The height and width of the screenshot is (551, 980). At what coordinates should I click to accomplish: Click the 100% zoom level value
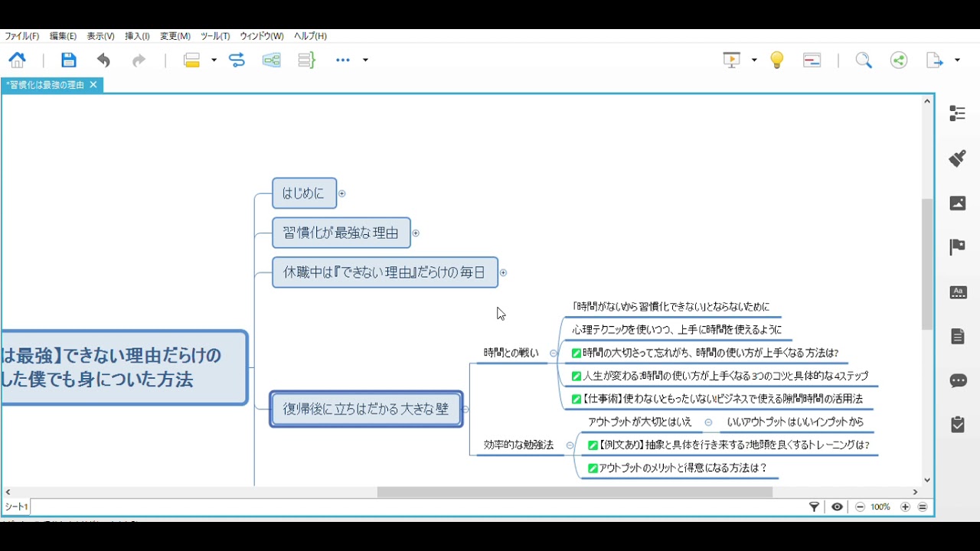pos(880,507)
